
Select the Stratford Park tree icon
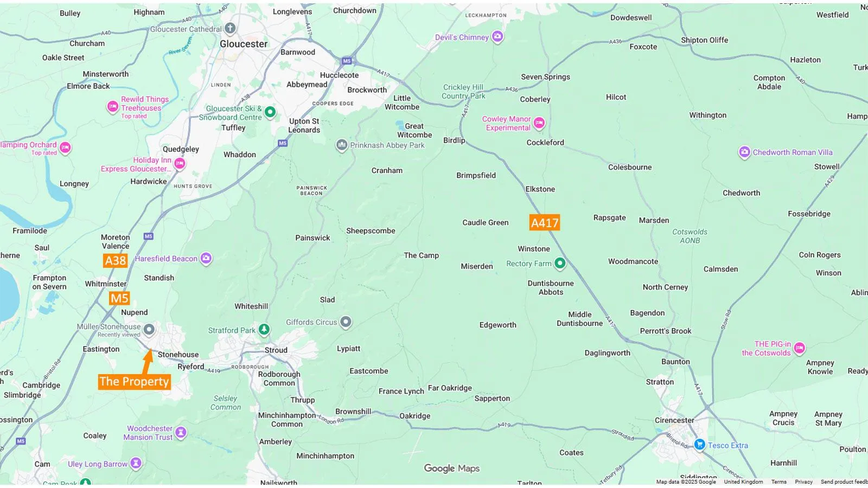264,330
